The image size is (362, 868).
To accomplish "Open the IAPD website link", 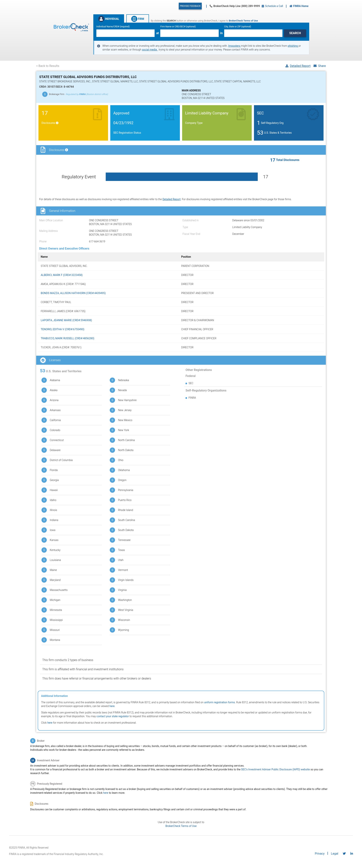I will point(275,769).
